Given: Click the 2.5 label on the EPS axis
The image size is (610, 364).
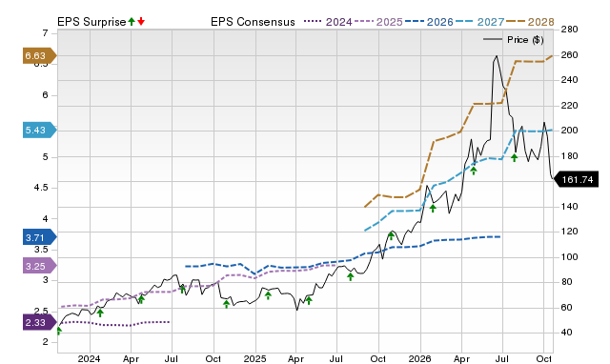Looking at the screenshot, I should tap(41, 311).
